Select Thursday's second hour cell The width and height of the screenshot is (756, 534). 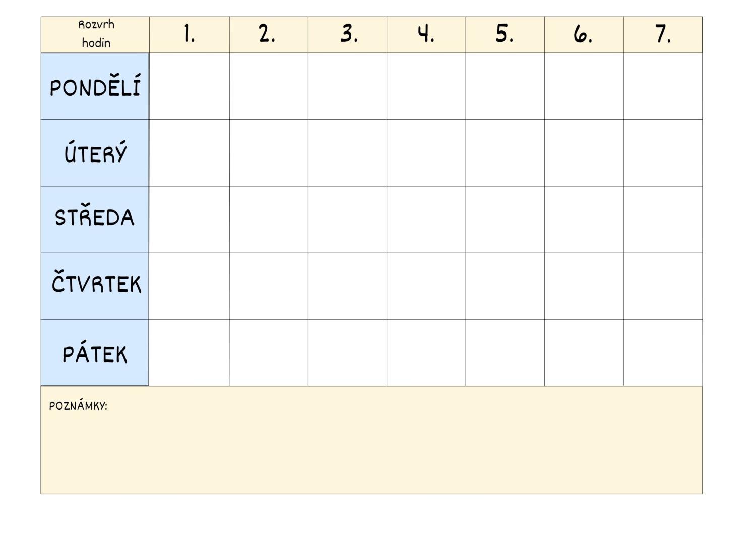pos(269,286)
